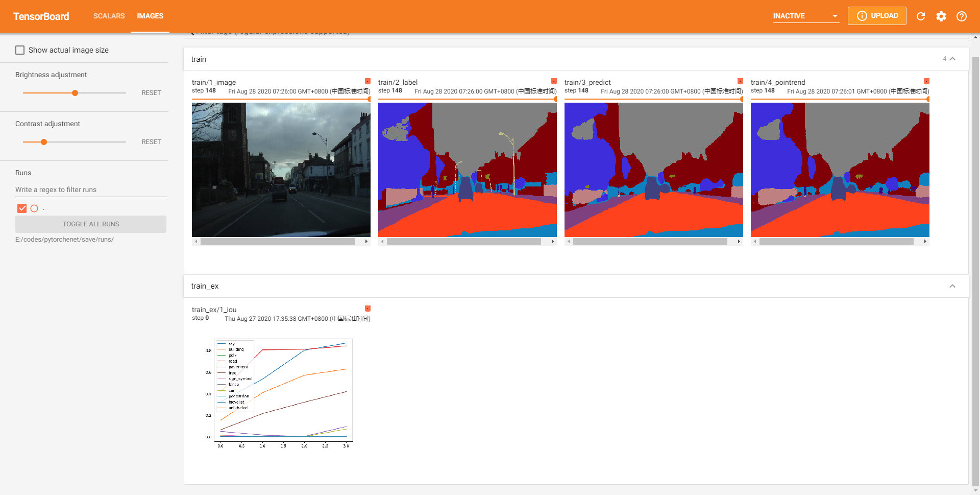Open TensorBoard settings gear

pos(941,16)
